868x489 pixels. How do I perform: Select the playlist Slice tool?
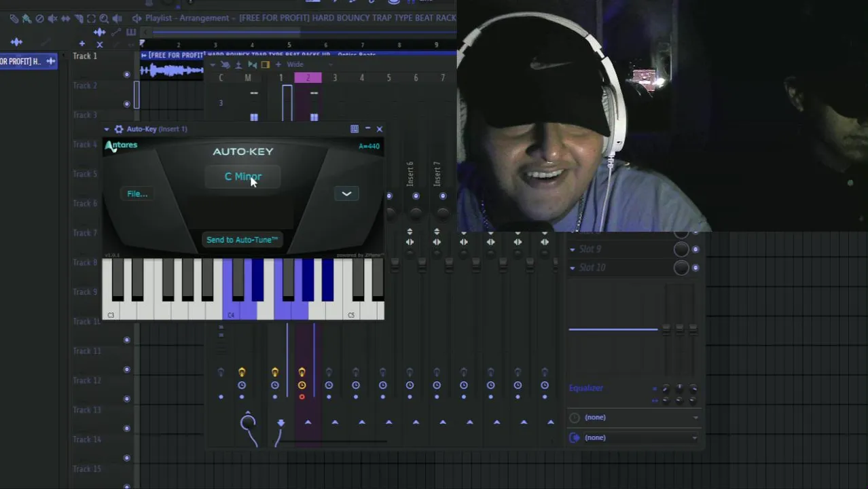78,18
